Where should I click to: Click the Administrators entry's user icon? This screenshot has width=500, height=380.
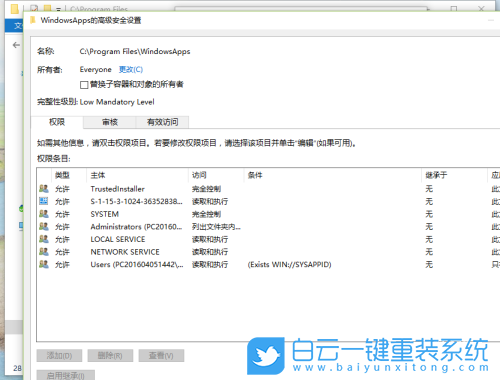(x=44, y=226)
